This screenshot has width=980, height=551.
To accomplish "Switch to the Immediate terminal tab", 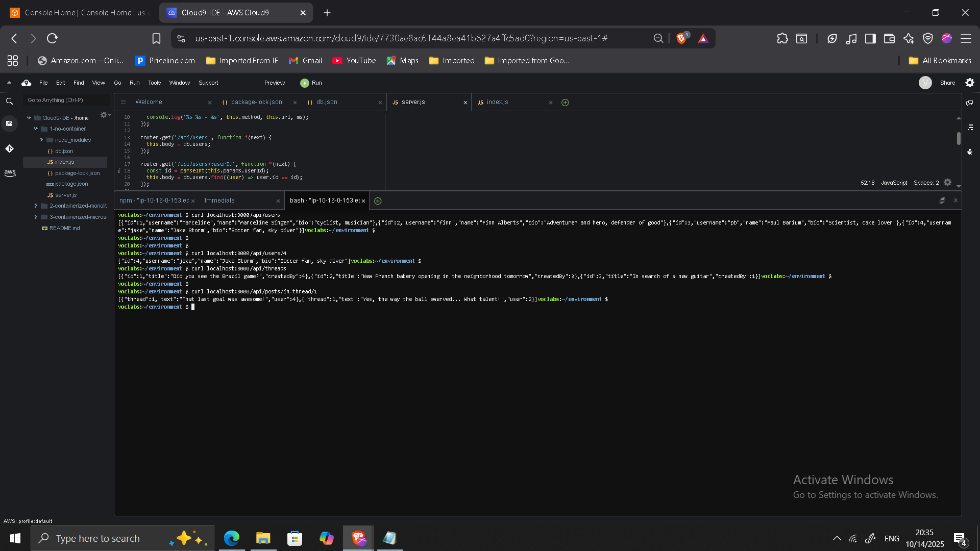I will pyautogui.click(x=219, y=201).
